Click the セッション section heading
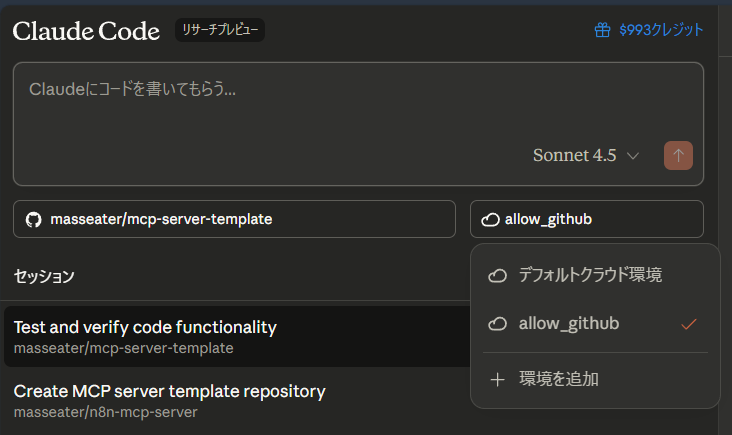Viewport: 732px width, 435px height. click(44, 276)
